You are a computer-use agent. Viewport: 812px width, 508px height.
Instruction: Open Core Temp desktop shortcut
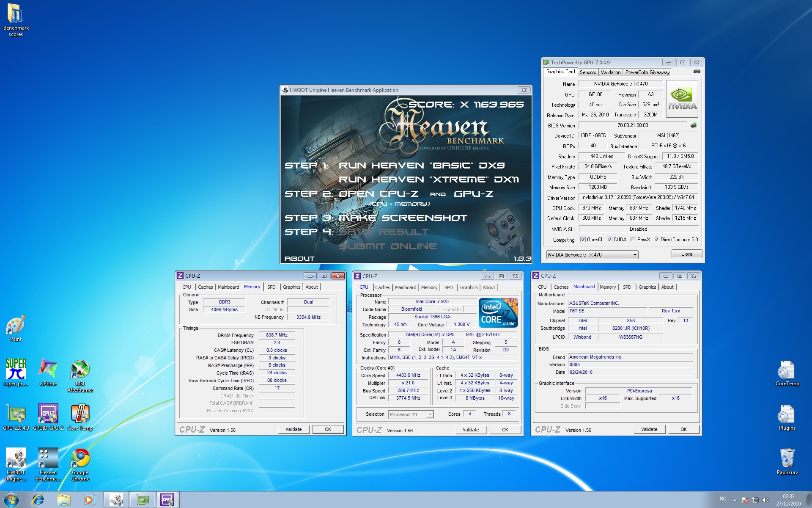click(x=80, y=417)
